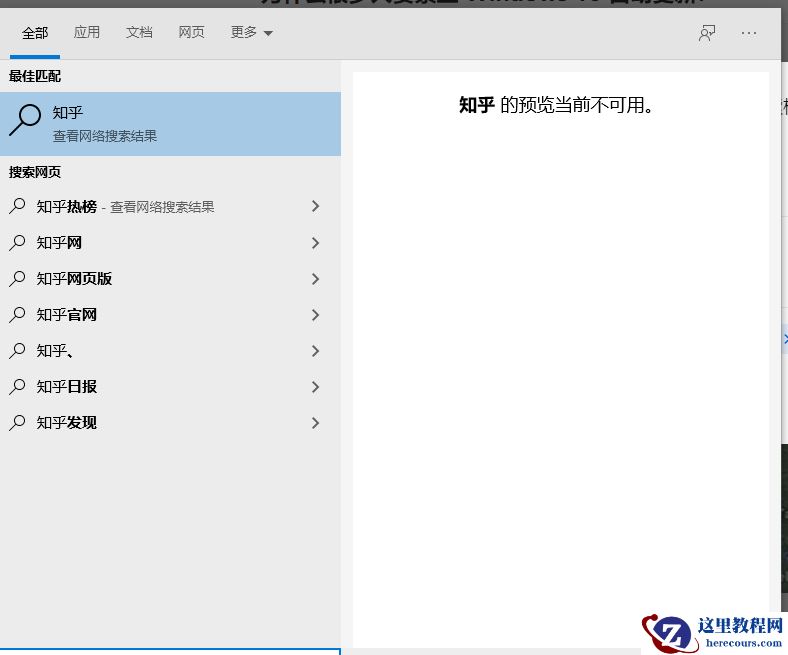The width and height of the screenshot is (788, 655).
Task: Click the 知乎官网 suggestion text
Action: (x=66, y=315)
